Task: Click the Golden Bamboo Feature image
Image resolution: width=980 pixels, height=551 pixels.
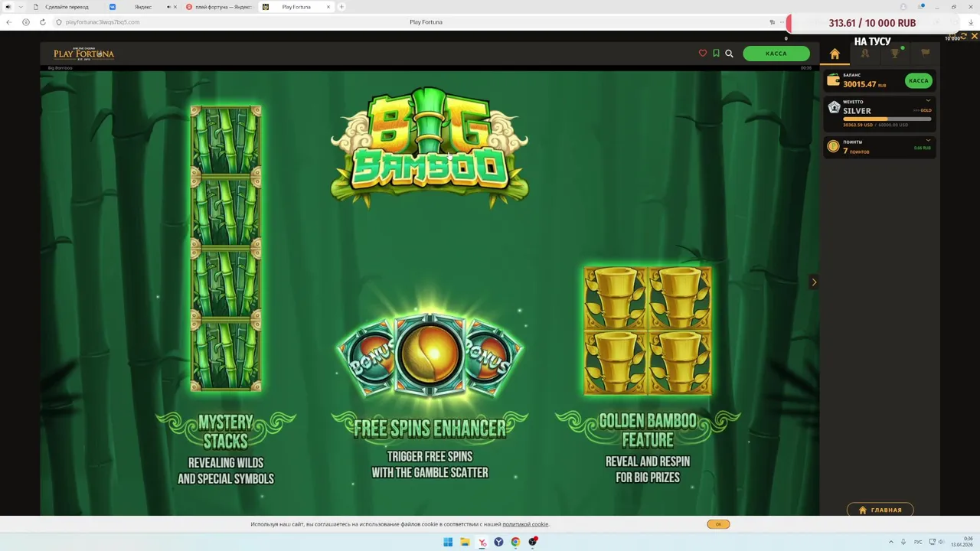Action: pyautogui.click(x=648, y=331)
